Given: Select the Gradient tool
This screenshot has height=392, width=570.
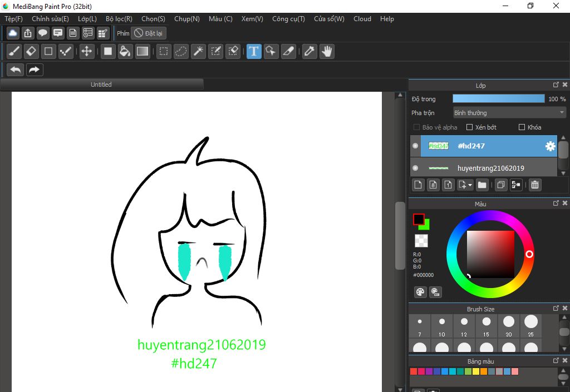Looking at the screenshot, I should (142, 51).
